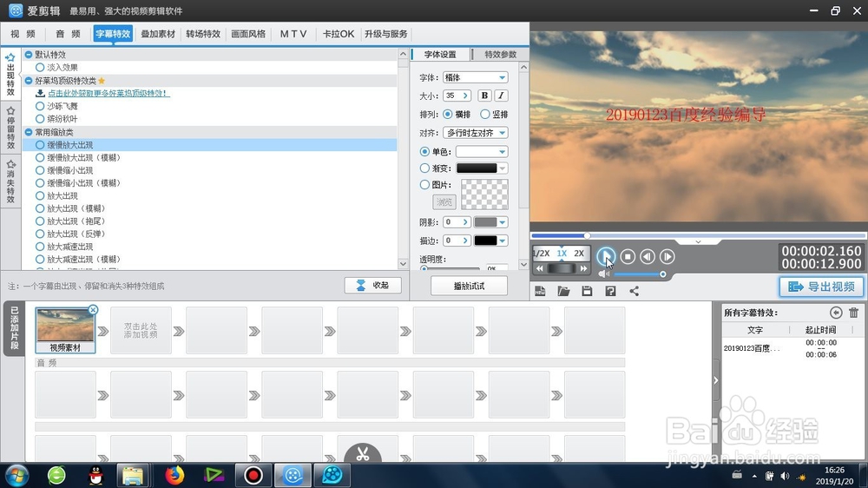Viewport: 868px width, 488px height.
Task: Click the share icon
Action: pyautogui.click(x=635, y=291)
